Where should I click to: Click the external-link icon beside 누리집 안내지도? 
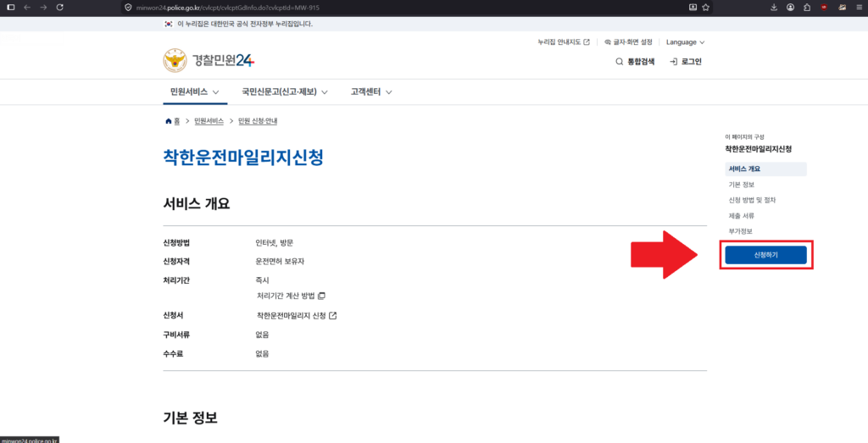tap(587, 42)
